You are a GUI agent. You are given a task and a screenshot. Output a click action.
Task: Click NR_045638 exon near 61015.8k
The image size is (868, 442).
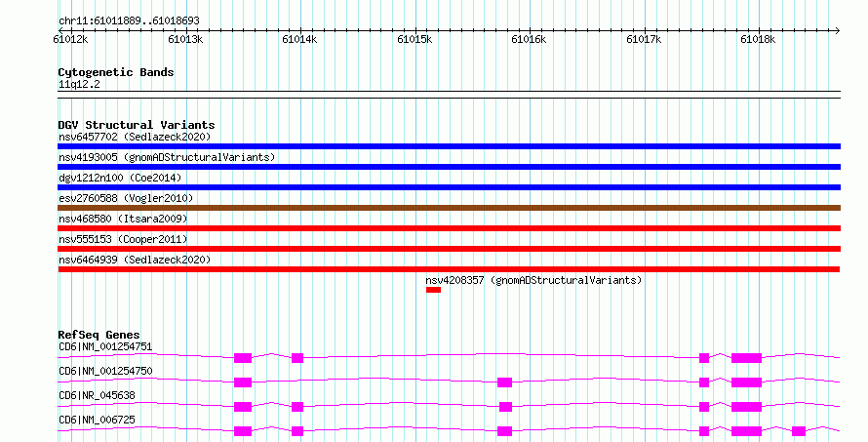pos(505,407)
